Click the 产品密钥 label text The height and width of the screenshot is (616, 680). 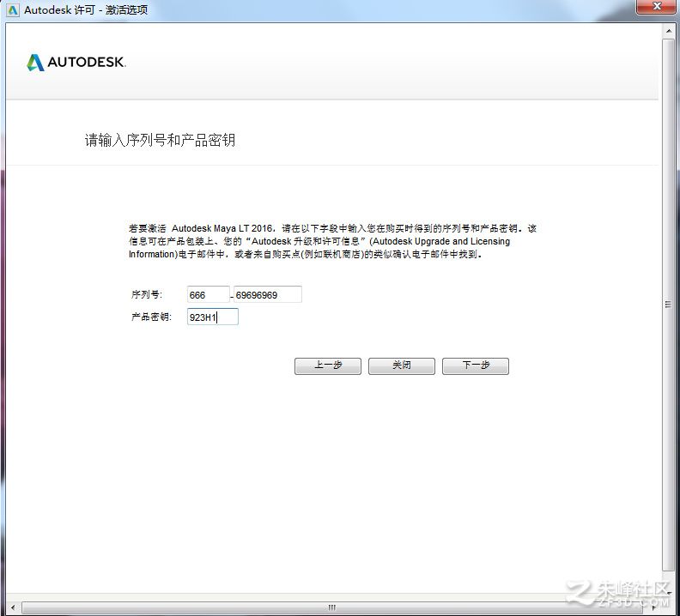[x=151, y=317]
